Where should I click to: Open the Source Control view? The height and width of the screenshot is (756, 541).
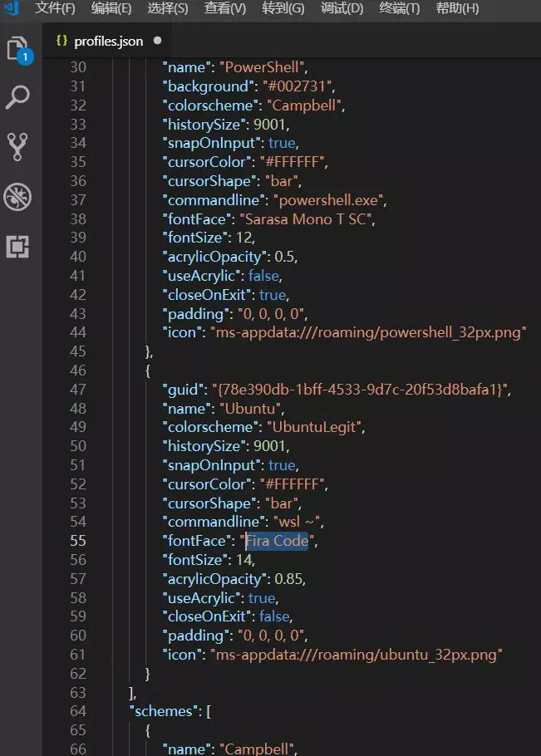[x=17, y=146]
